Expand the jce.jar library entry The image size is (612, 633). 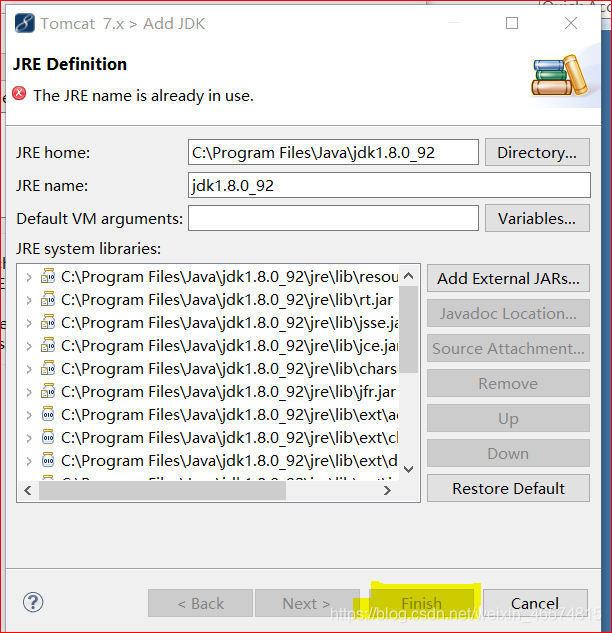29,346
